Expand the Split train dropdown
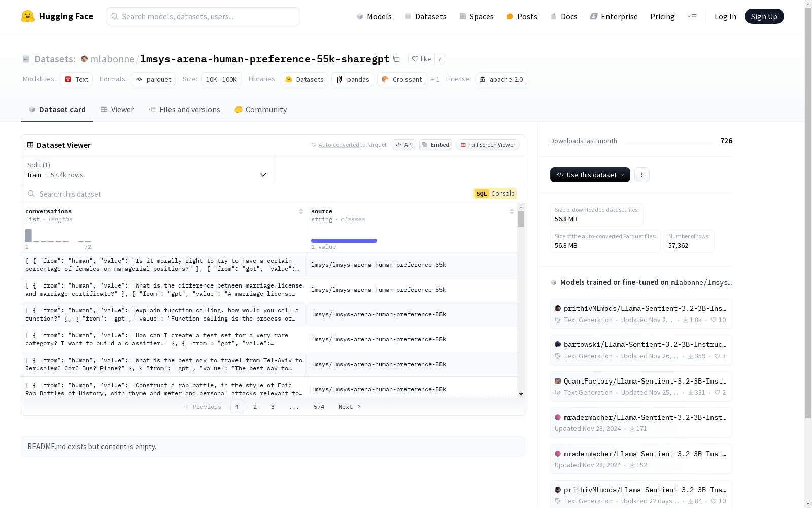The height and width of the screenshot is (508, 812). 147,170
